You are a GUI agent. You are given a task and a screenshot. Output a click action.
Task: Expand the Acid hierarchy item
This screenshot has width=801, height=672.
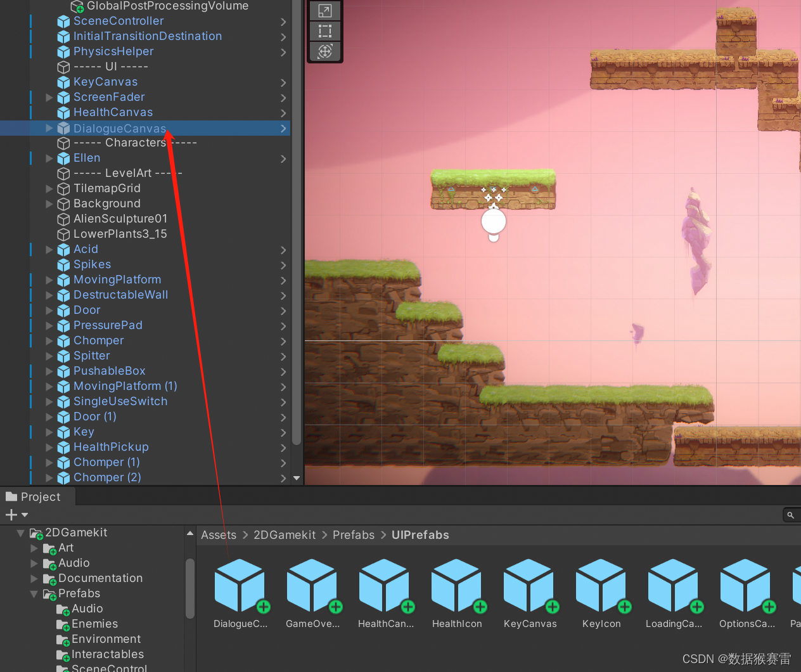click(49, 249)
